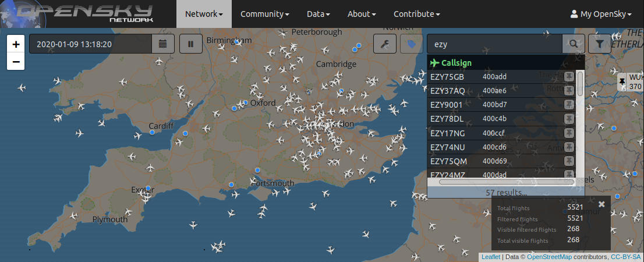Open the flight filter funnel
This screenshot has height=262, width=644.
tap(600, 44)
